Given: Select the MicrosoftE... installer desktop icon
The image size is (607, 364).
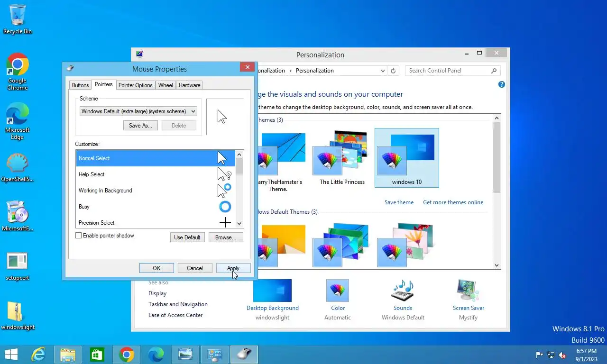Looking at the screenshot, I should (x=17, y=216).
